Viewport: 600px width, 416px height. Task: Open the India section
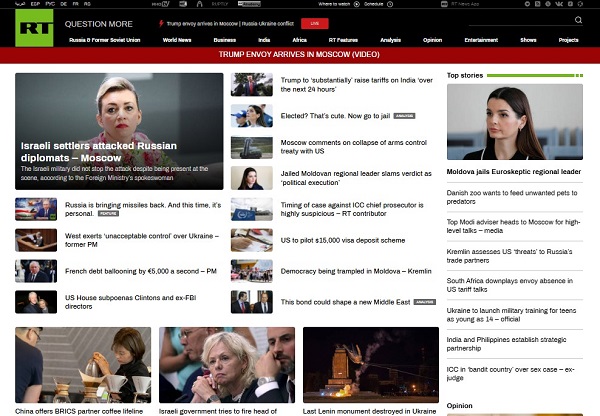[264, 40]
